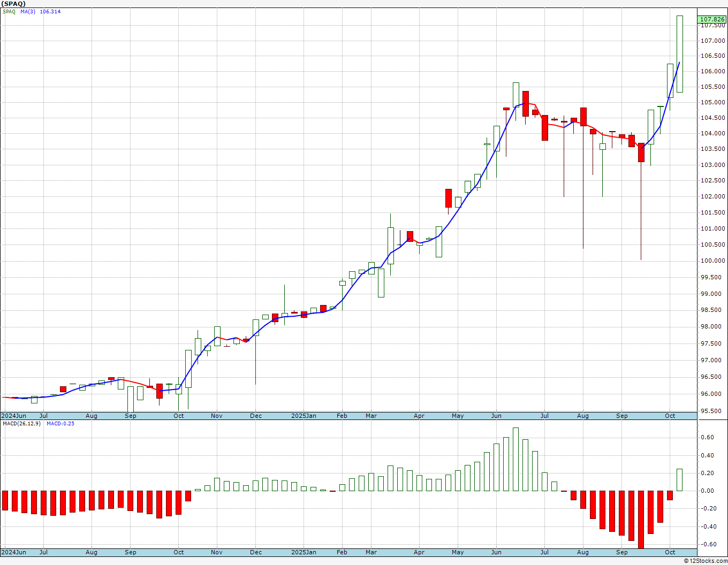This screenshot has height=565, width=728.
Task: Select Nov on the MACD panel date axis
Action: coord(217,552)
